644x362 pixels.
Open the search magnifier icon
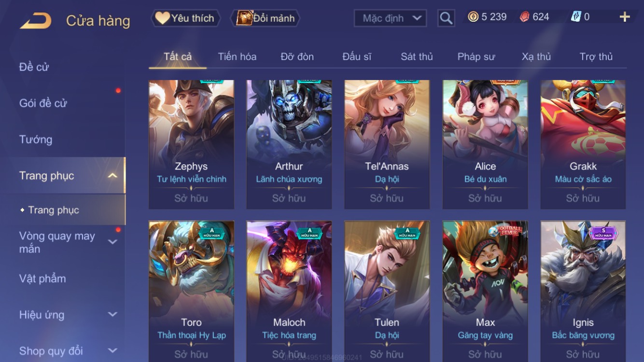click(x=446, y=18)
